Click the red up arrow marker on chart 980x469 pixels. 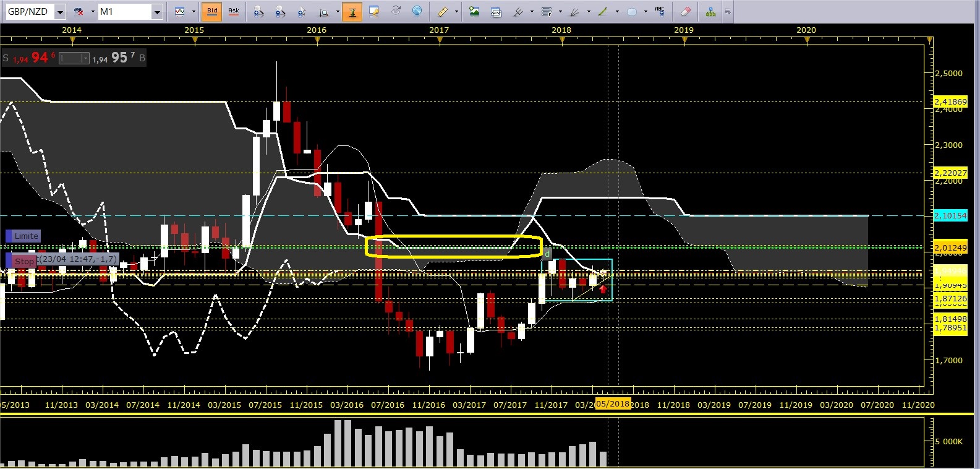coord(603,289)
